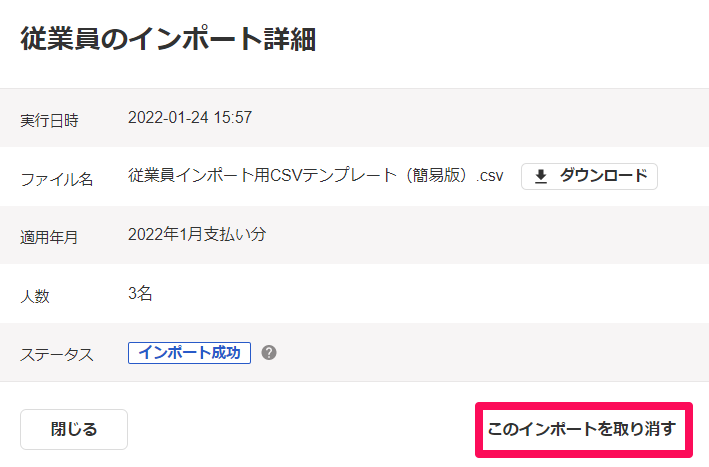This screenshot has width=709, height=467.
Task: Click the ダウンロード text label inside the button
Action: 604,175
